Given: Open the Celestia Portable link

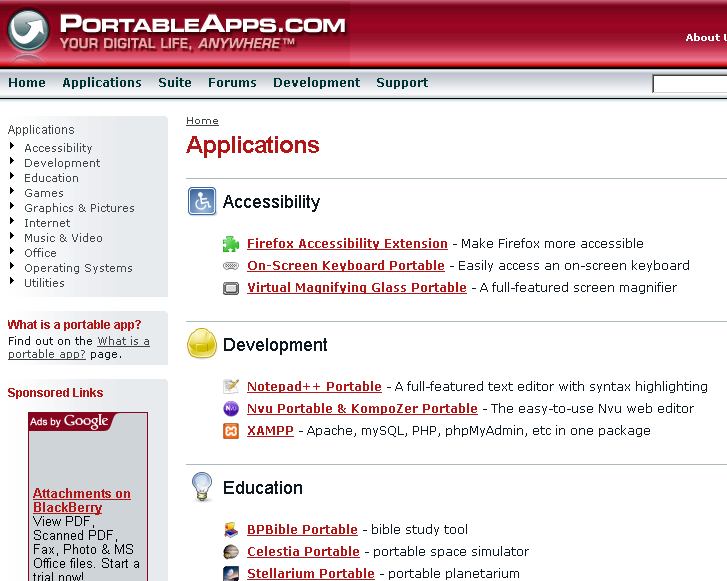Looking at the screenshot, I should coord(303,551).
